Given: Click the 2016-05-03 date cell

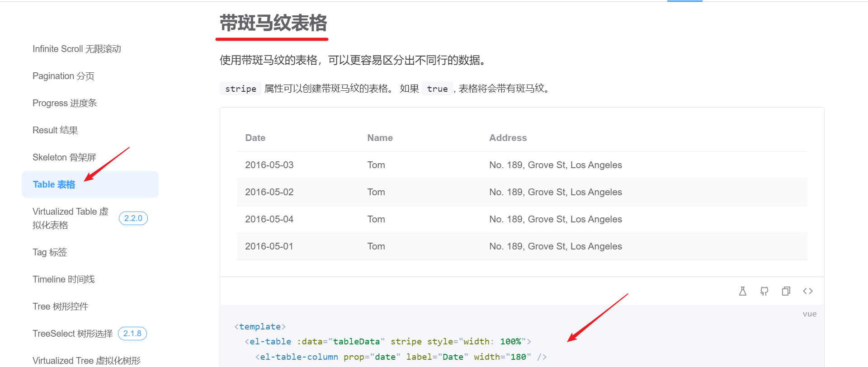Looking at the screenshot, I should [269, 165].
